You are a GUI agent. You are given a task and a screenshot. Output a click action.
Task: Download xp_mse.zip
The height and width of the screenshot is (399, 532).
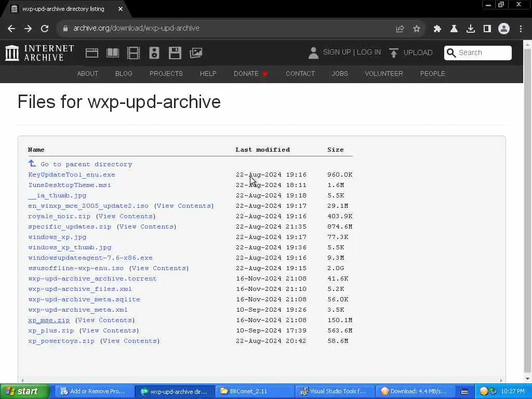click(x=49, y=320)
